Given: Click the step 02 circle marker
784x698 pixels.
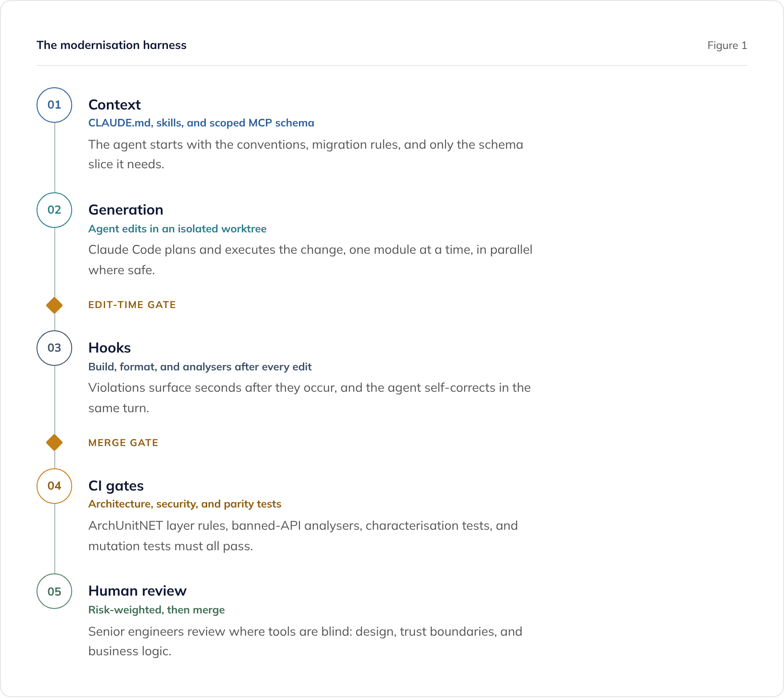Looking at the screenshot, I should coord(54,210).
